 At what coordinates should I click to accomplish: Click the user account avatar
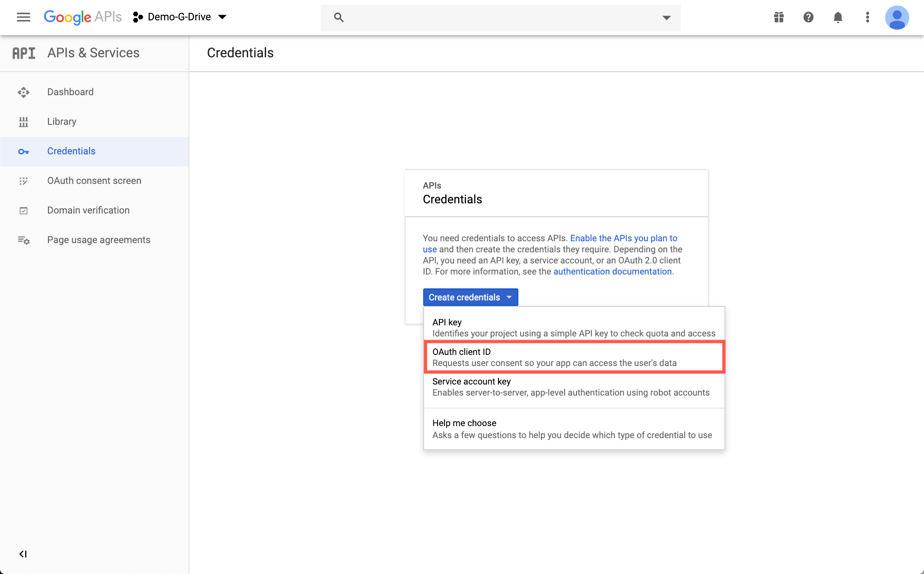pyautogui.click(x=897, y=18)
